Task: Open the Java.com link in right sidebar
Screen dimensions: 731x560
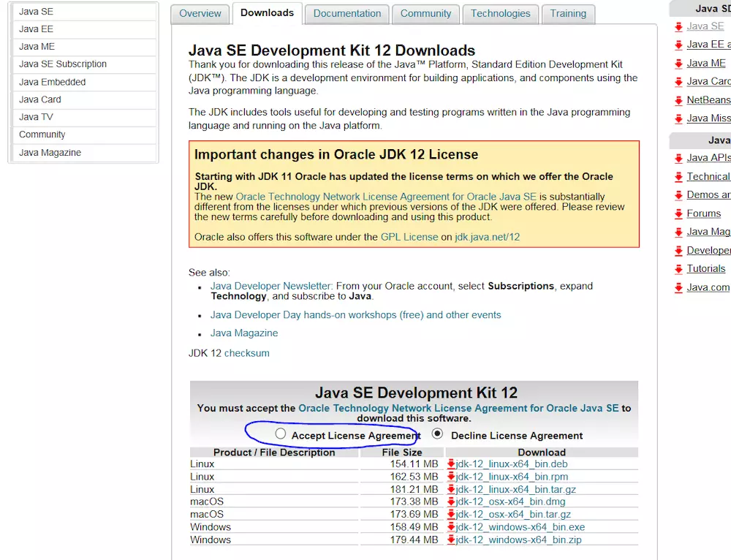Action: [x=708, y=287]
